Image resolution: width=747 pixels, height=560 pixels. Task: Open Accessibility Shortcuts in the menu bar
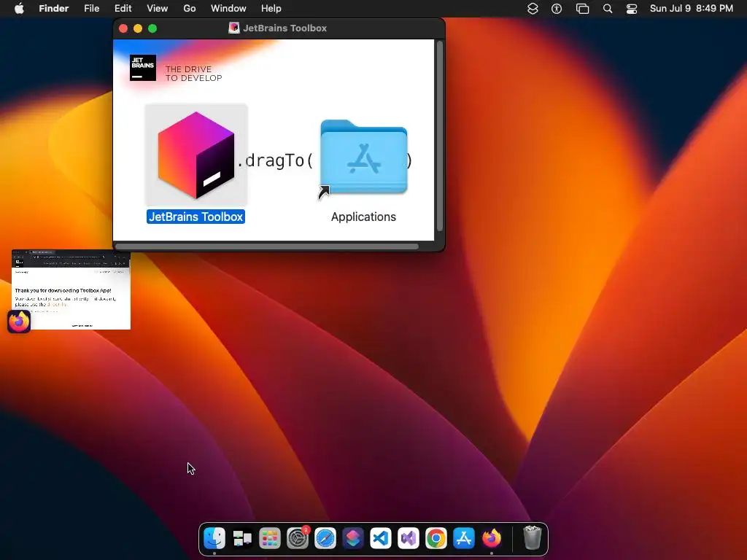(557, 9)
